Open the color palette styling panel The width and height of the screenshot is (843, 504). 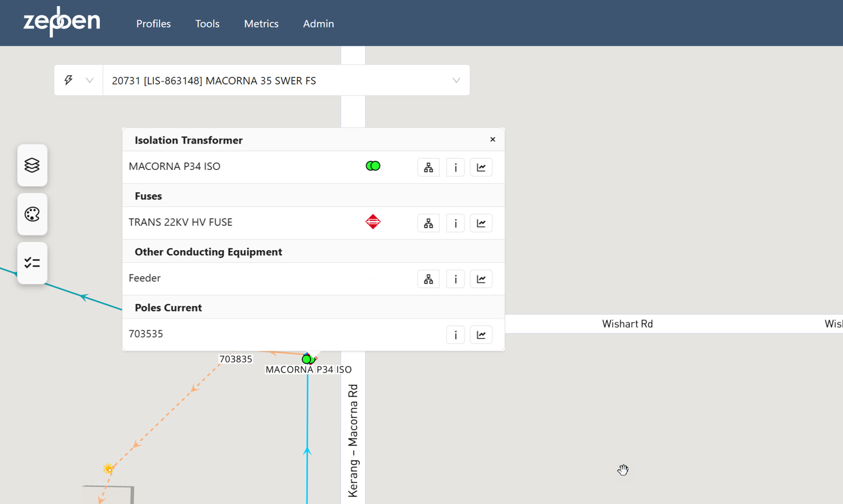click(x=32, y=214)
